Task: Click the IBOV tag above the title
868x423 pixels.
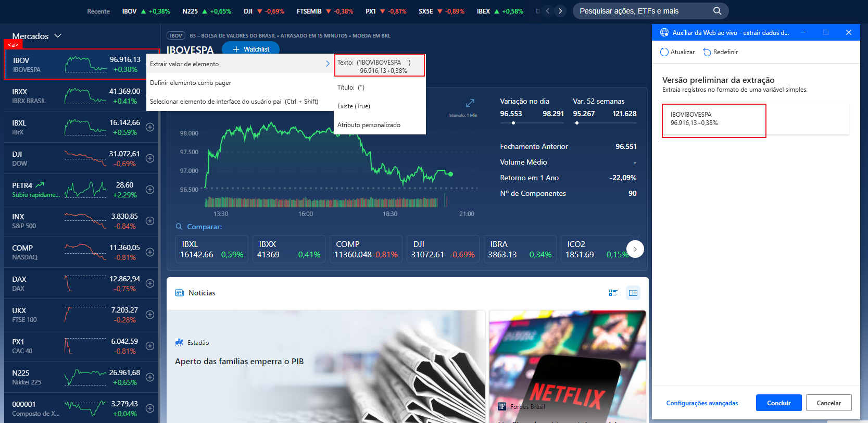Action: point(176,36)
